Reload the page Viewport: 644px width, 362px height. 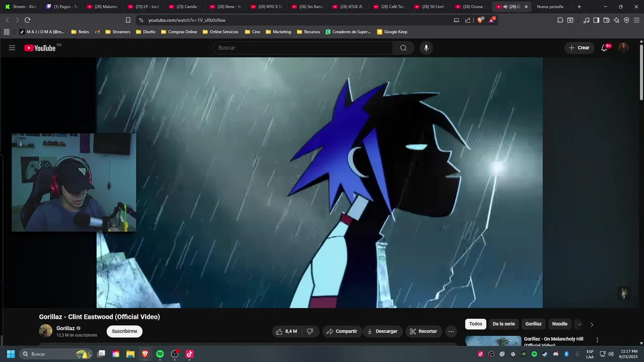(27, 20)
